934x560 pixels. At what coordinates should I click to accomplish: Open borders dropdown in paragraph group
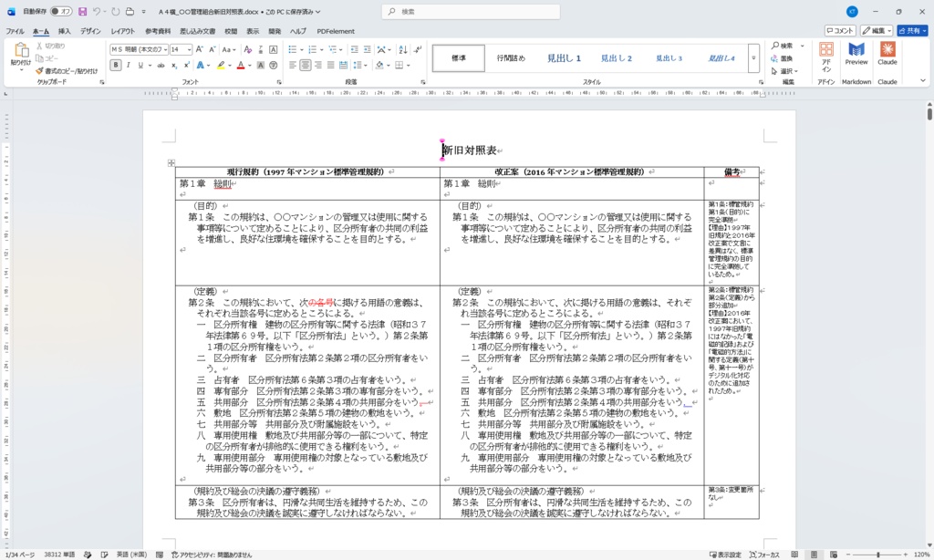(x=408, y=66)
